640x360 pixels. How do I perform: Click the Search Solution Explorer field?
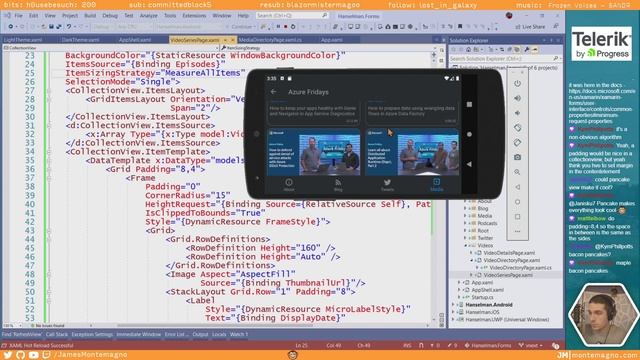click(x=505, y=59)
